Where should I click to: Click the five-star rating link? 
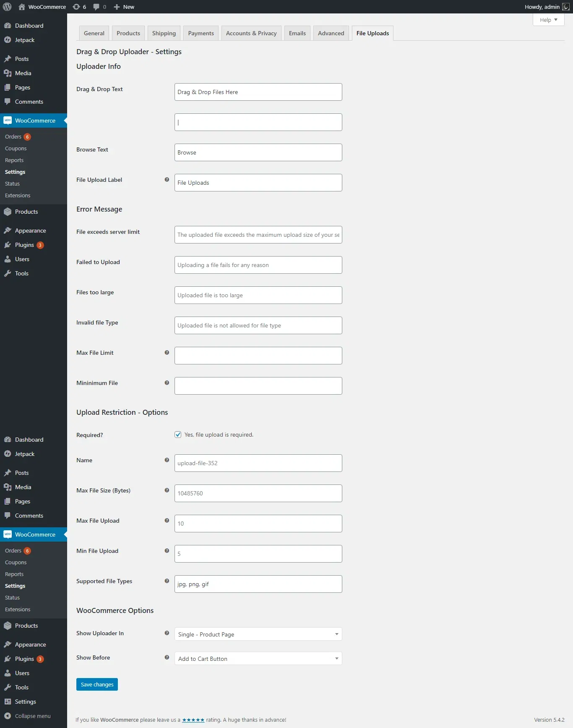193,720
